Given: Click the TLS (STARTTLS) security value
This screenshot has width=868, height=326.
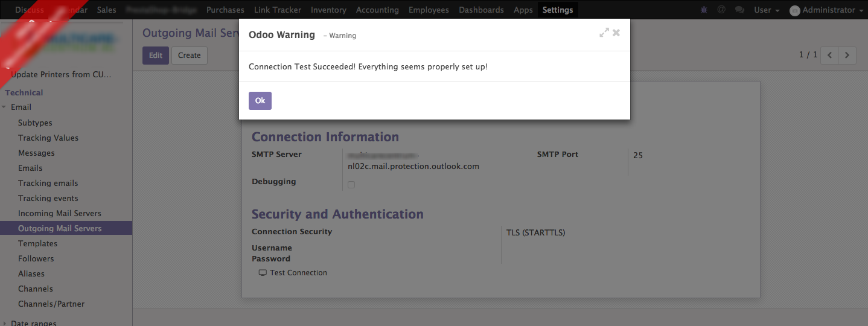Looking at the screenshot, I should coord(536,232).
